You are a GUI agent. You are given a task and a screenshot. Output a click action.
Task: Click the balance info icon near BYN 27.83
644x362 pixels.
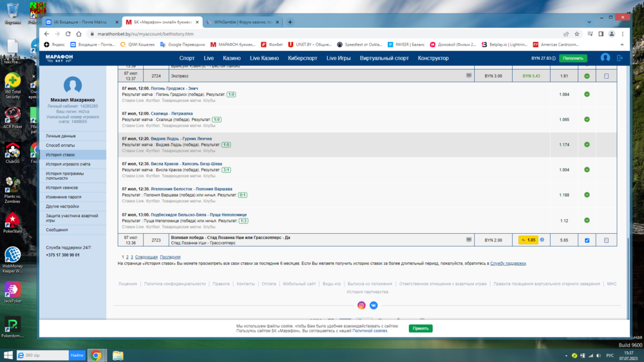(554, 58)
